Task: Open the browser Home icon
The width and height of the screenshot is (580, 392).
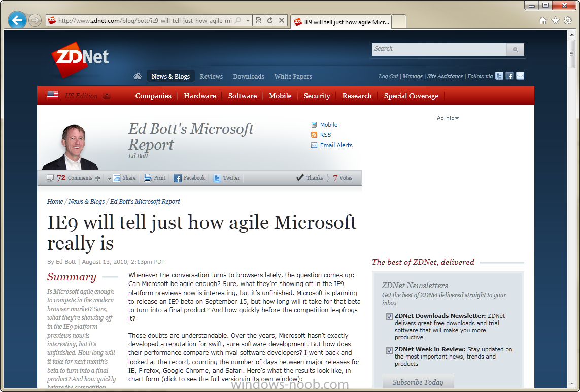Action: [x=542, y=21]
